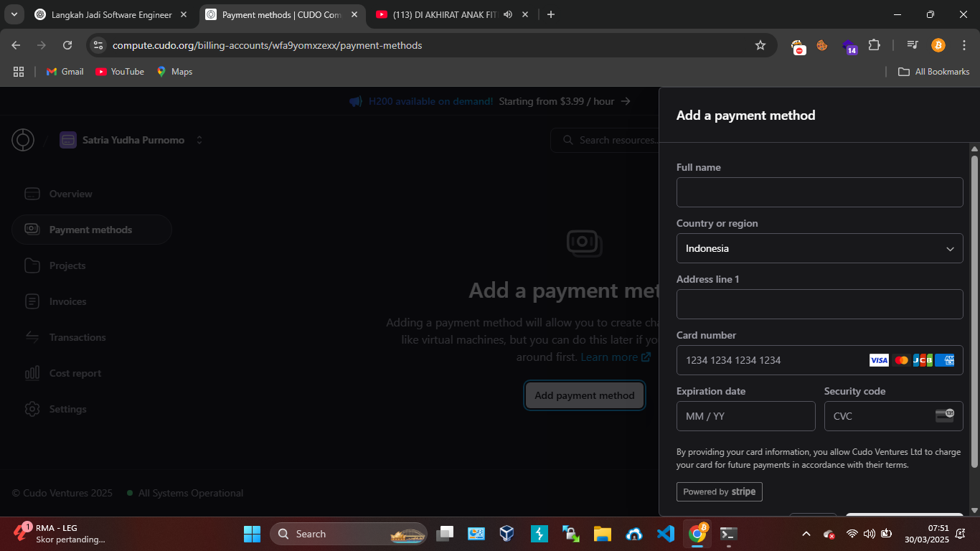
Task: Open Visual Studio Code from taskbar
Action: [665, 534]
